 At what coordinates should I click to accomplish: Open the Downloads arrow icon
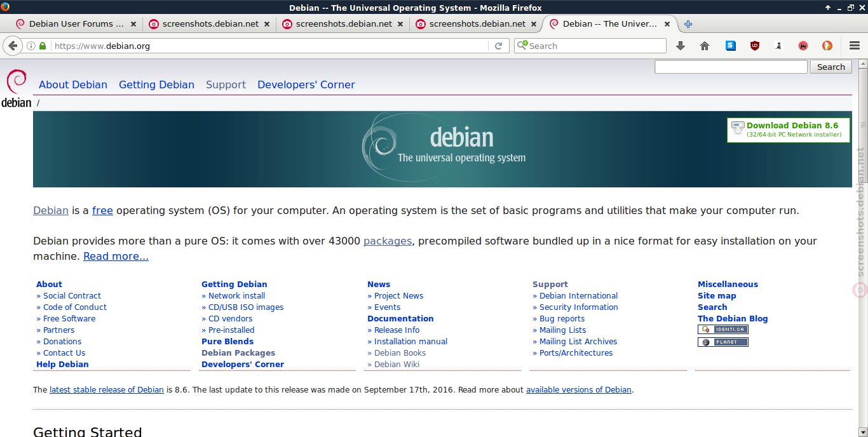(681, 46)
